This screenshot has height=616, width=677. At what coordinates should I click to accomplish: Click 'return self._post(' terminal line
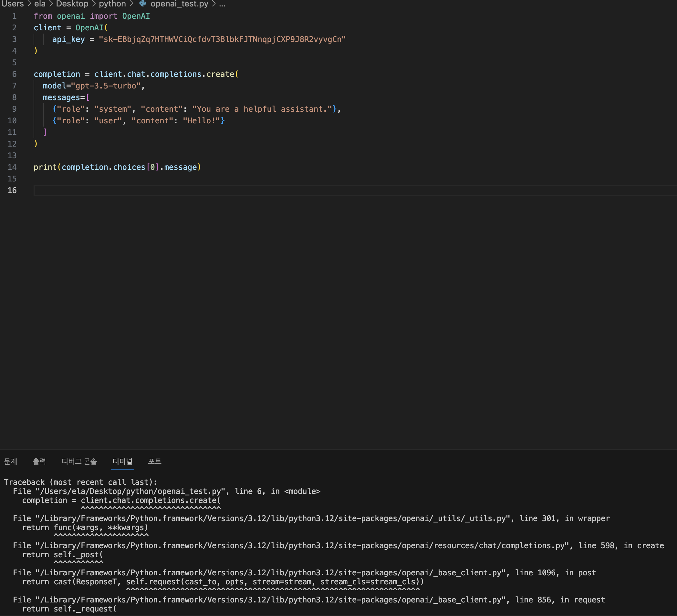[x=62, y=555]
